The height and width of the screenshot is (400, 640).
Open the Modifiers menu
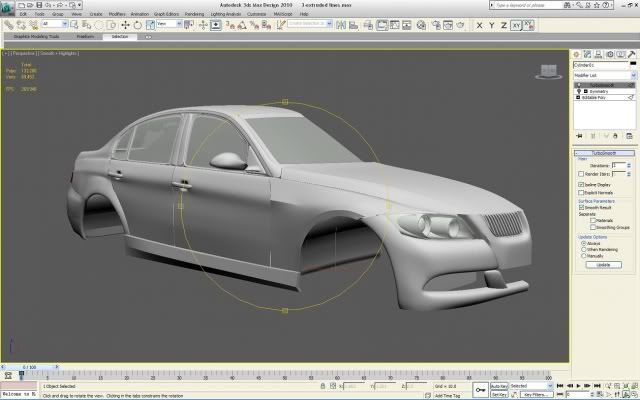pos(117,14)
